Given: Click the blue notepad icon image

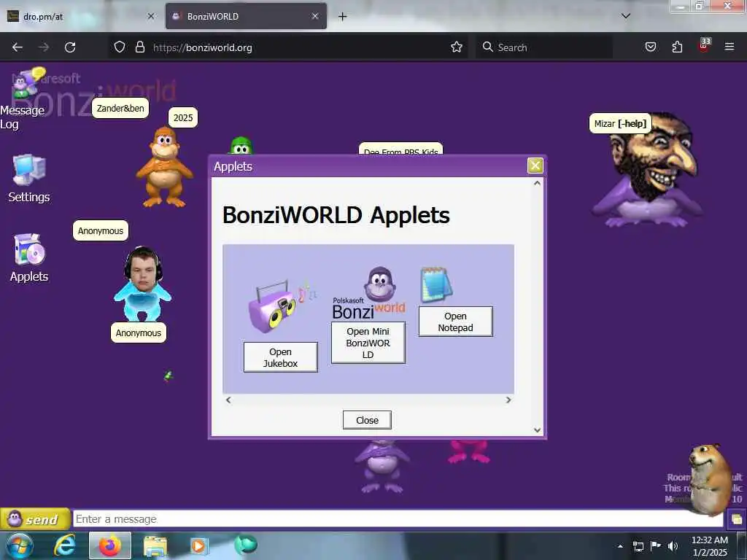Looking at the screenshot, I should pos(436,285).
